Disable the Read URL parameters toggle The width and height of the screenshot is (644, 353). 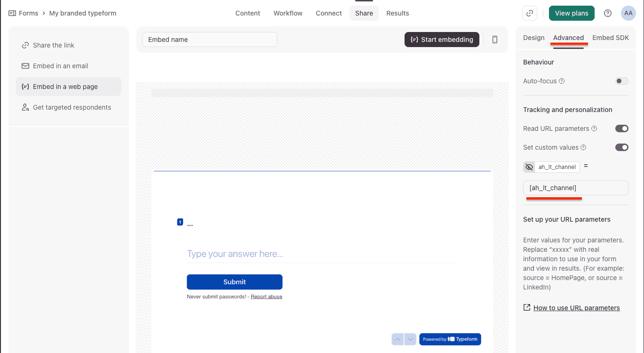pyautogui.click(x=621, y=128)
